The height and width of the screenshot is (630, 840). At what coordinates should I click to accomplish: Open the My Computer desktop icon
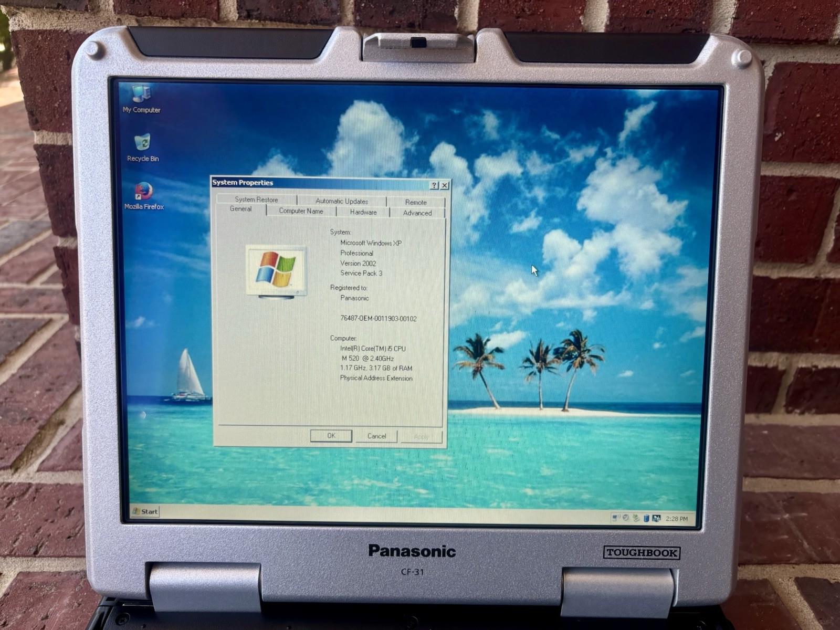(x=141, y=100)
